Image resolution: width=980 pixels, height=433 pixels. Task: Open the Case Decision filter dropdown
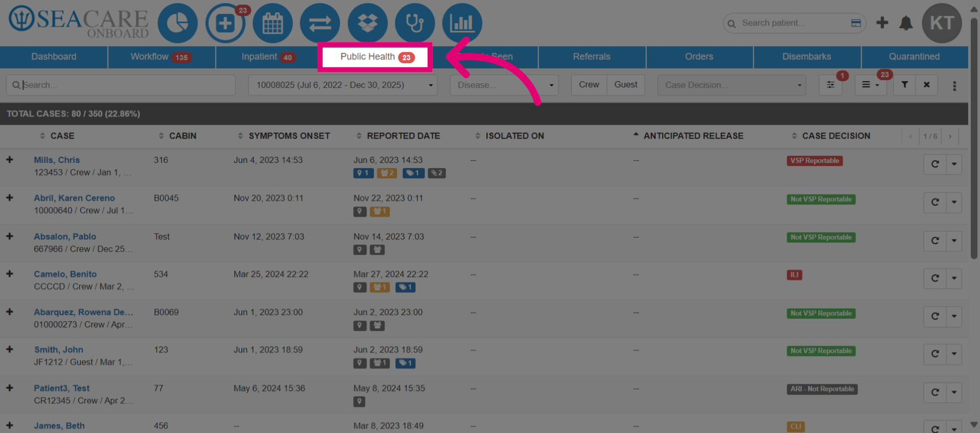(732, 85)
